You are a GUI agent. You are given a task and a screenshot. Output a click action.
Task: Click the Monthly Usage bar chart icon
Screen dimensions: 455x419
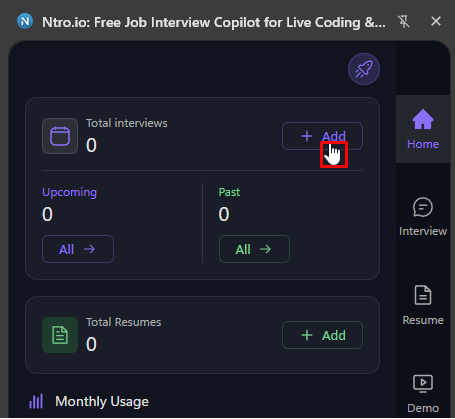[36, 401]
